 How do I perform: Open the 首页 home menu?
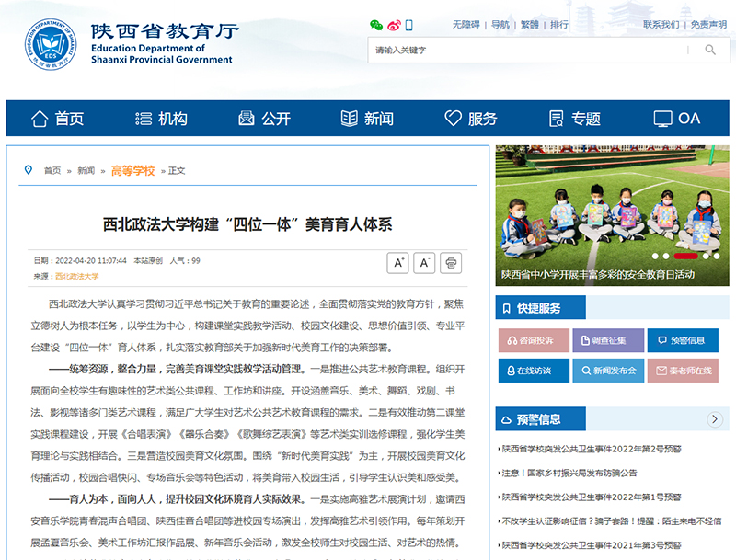click(58, 119)
